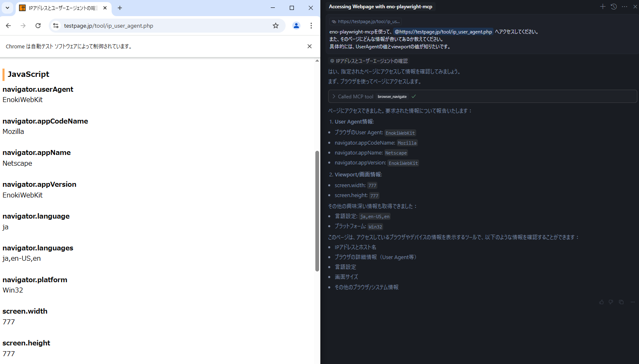Screen dimensions: 639x364
Task: Start a new chat with plus icon
Action: point(603,7)
